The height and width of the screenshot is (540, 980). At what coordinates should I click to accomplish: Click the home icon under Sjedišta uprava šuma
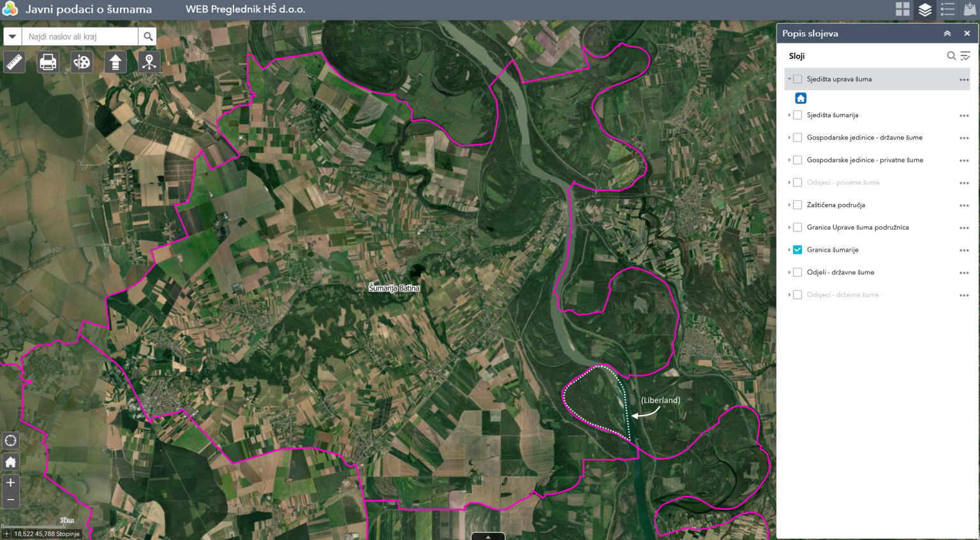(x=801, y=98)
